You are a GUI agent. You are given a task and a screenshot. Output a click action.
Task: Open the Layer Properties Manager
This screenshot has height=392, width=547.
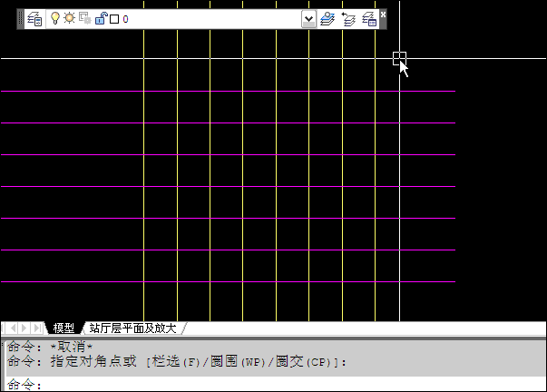click(34, 19)
